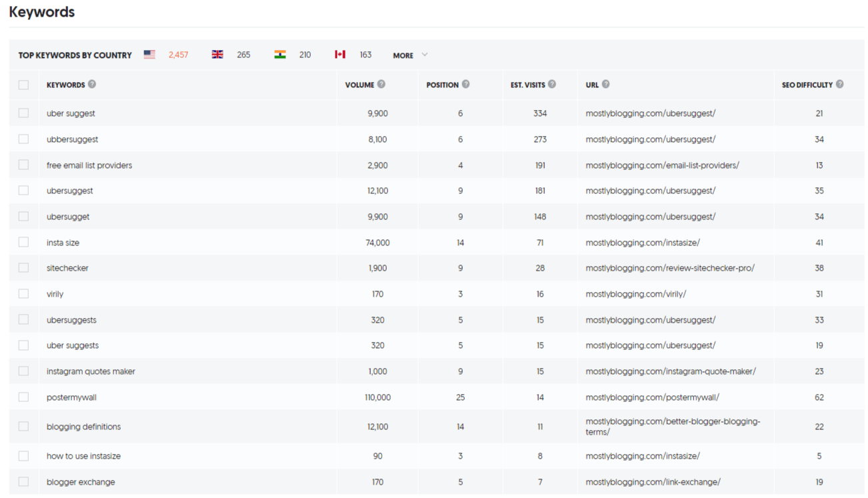Open help icon next to Est. Visits header
This screenshot has width=868, height=498.
[x=552, y=84]
